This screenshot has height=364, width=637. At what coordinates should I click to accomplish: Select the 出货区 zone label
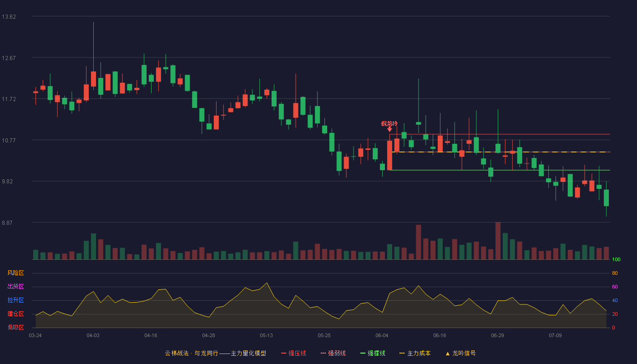[15, 287]
